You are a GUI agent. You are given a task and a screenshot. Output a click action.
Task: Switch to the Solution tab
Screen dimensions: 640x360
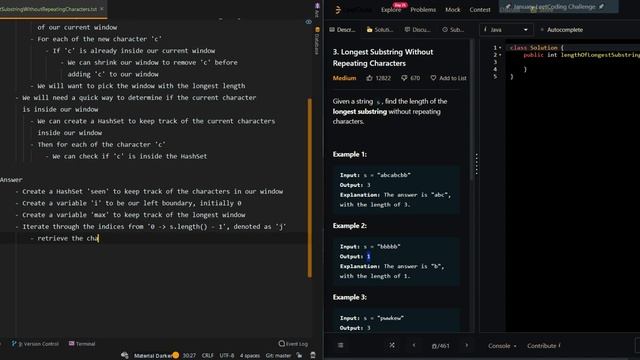[x=380, y=30]
